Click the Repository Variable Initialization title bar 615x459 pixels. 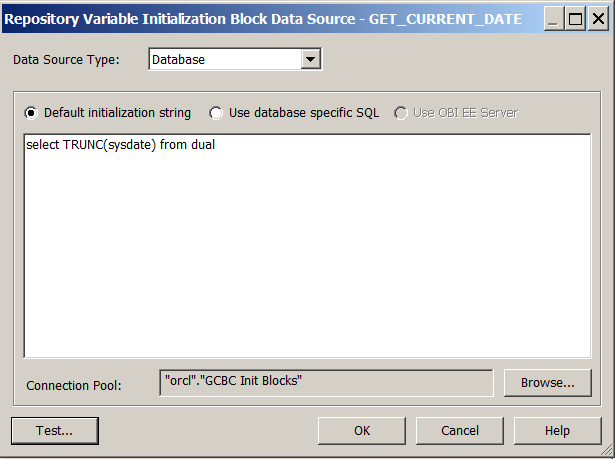tap(263, 19)
